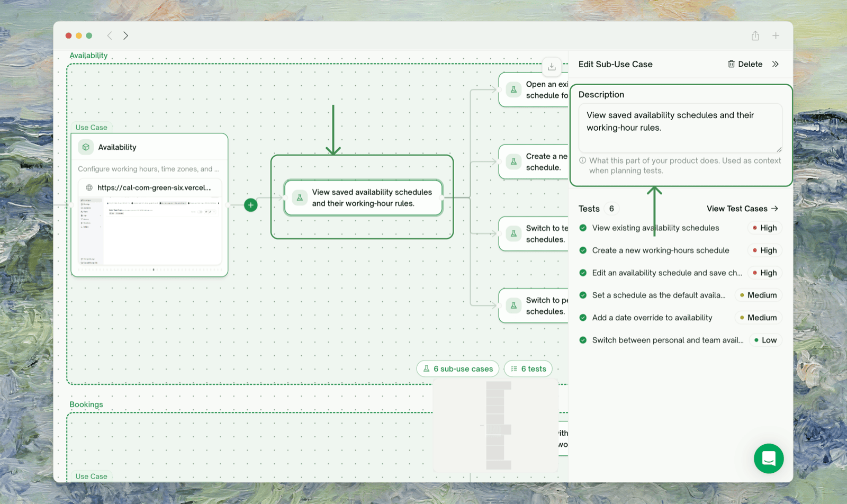Go back using the left chevron

tap(110, 35)
